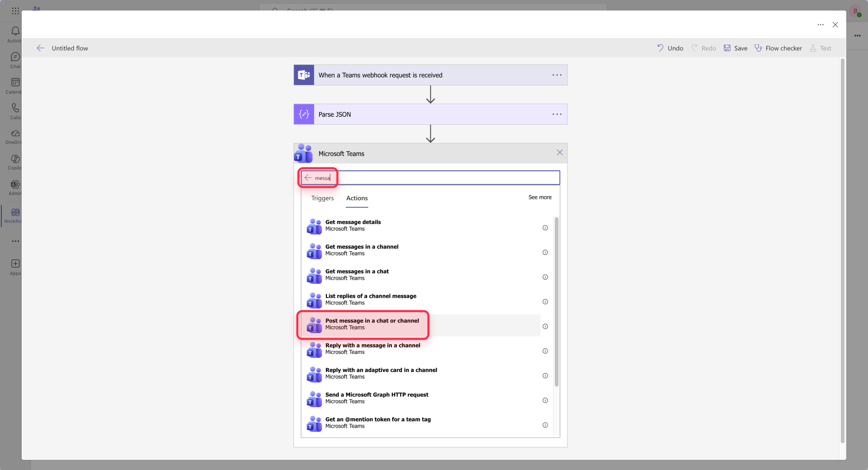The image size is (868, 470).
Task: Switch to the Triggers tab
Action: pos(322,198)
